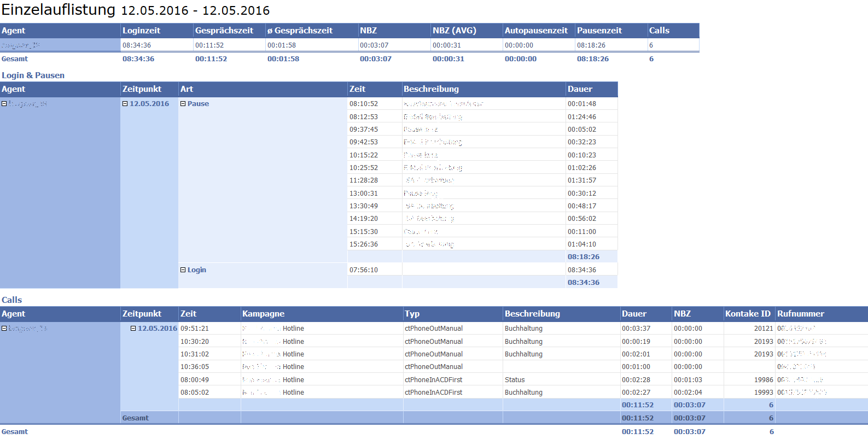Collapse the agent row in Login & Pausen
868x439 pixels.
(x=4, y=104)
